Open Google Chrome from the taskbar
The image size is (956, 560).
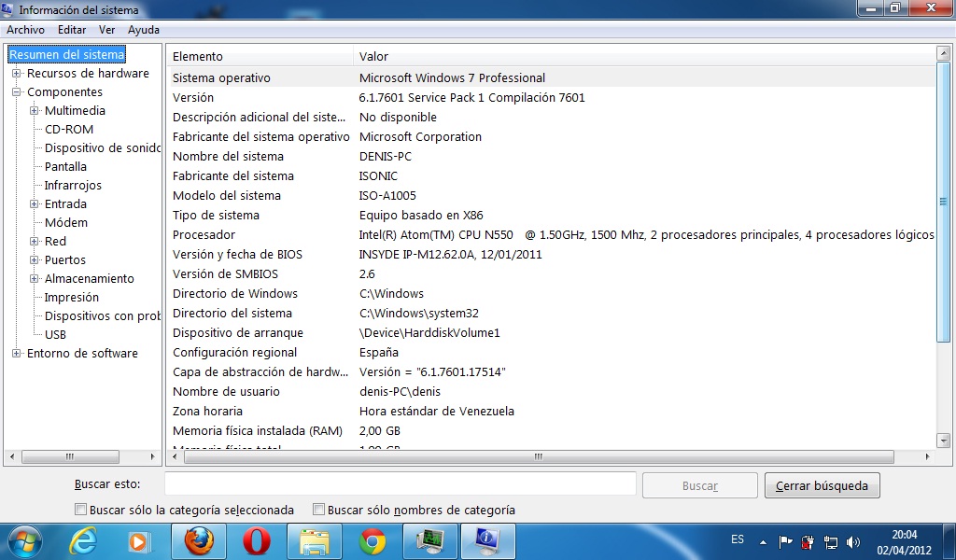373,541
